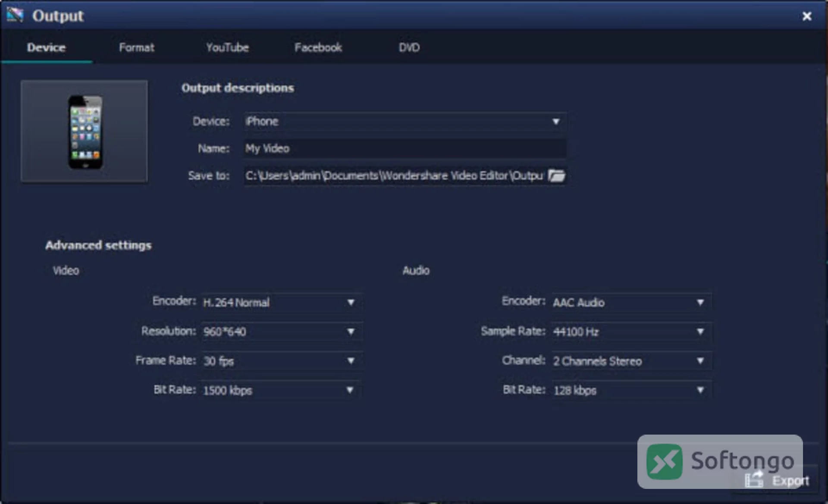Expand video Bit Rate dropdown 1500 kbps
Viewport: 828px width, 504px height.
coord(282,390)
